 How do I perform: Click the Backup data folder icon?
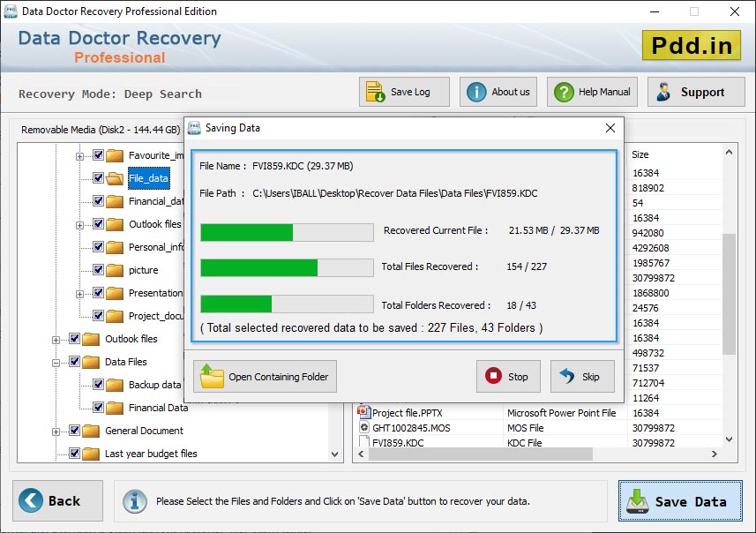pos(115,385)
